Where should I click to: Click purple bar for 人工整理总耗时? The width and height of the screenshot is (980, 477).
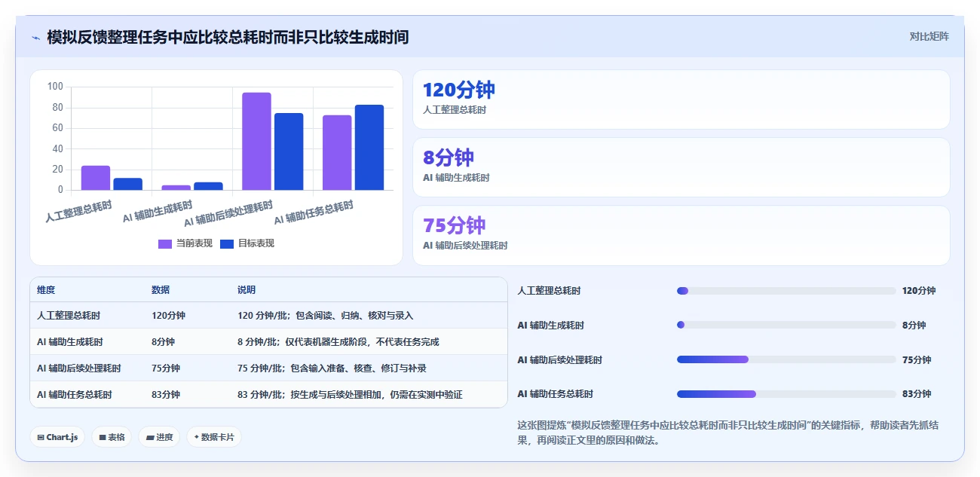click(x=96, y=178)
